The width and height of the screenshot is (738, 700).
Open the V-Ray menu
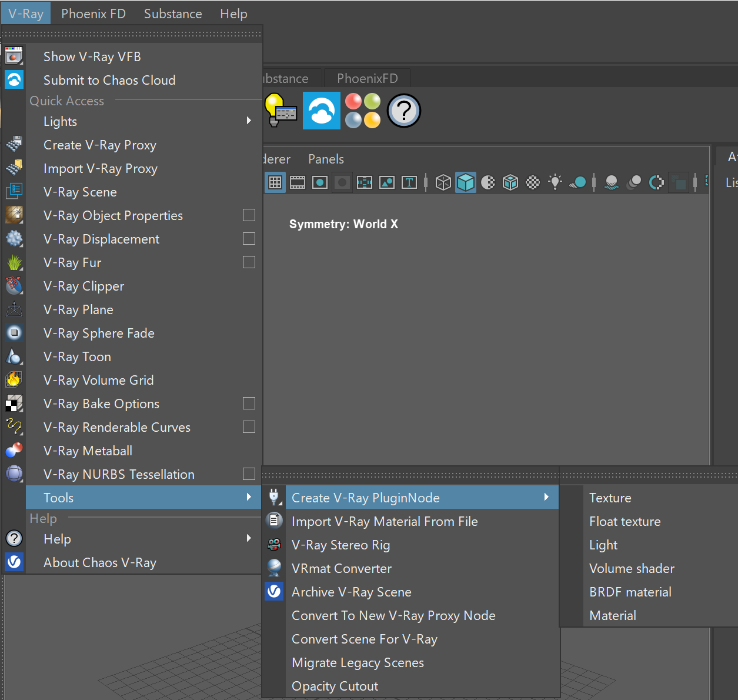(x=26, y=13)
